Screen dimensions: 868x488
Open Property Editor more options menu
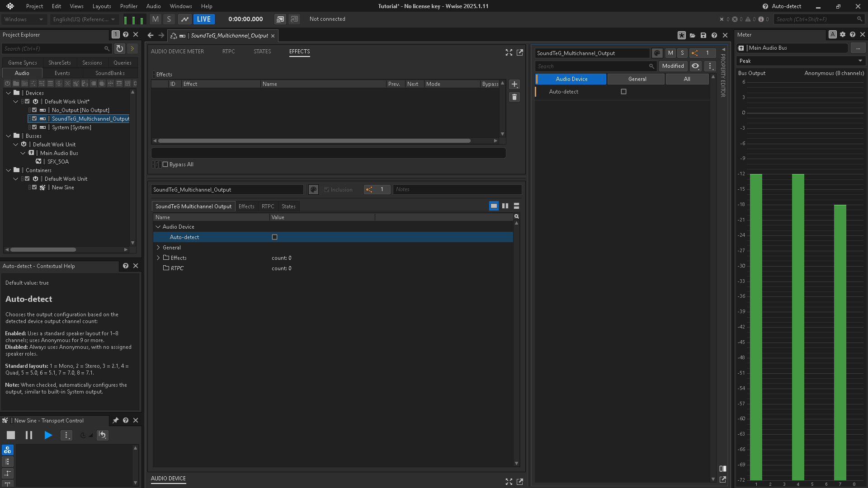(710, 66)
